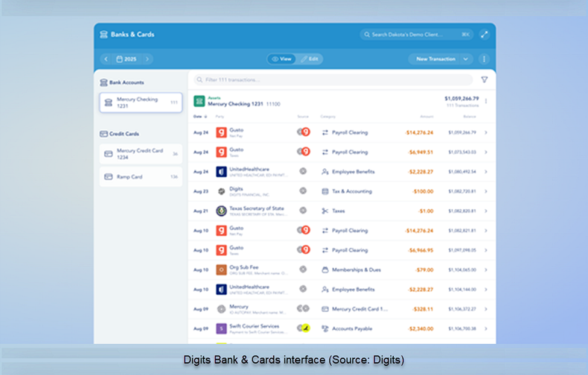588x375 pixels.
Task: Click the source icon on Digits row
Action: (x=303, y=191)
